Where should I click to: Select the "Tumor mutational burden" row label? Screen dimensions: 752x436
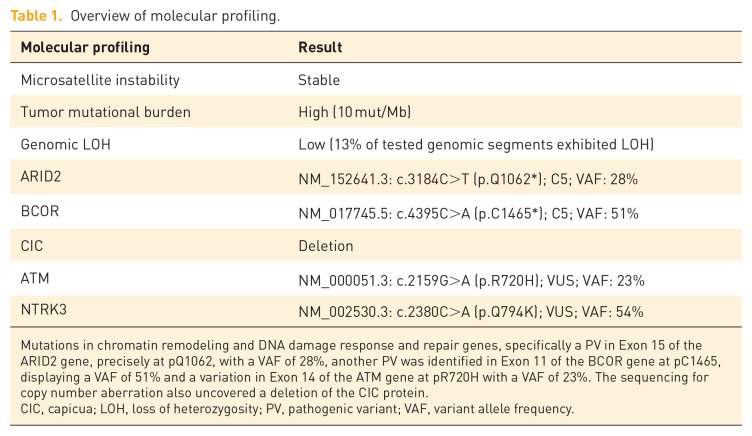tap(98, 112)
